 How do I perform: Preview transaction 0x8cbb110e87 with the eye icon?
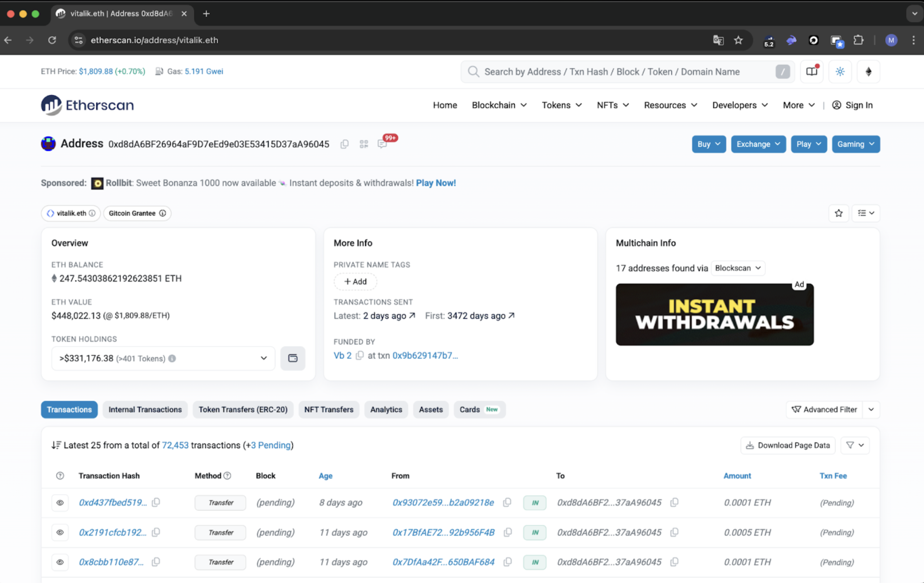(60, 562)
